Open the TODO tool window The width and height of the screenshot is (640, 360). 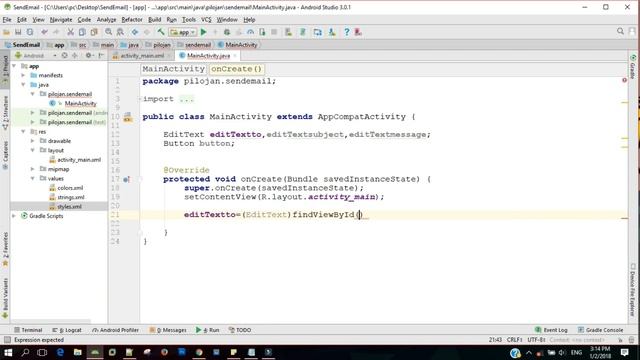(x=240, y=330)
